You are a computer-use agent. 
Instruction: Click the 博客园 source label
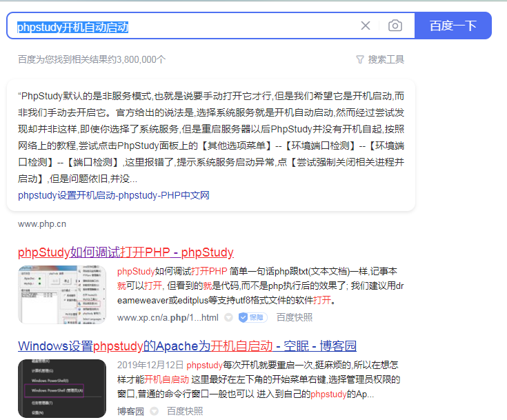point(130,411)
